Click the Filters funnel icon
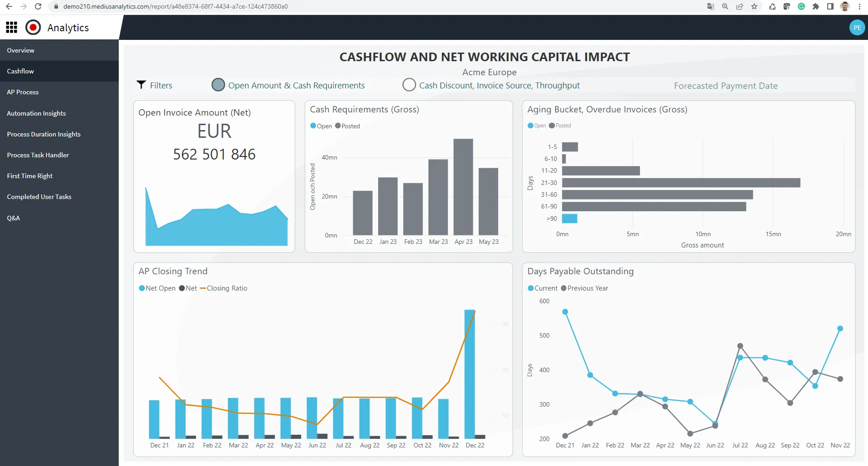868x466 pixels. click(x=141, y=85)
